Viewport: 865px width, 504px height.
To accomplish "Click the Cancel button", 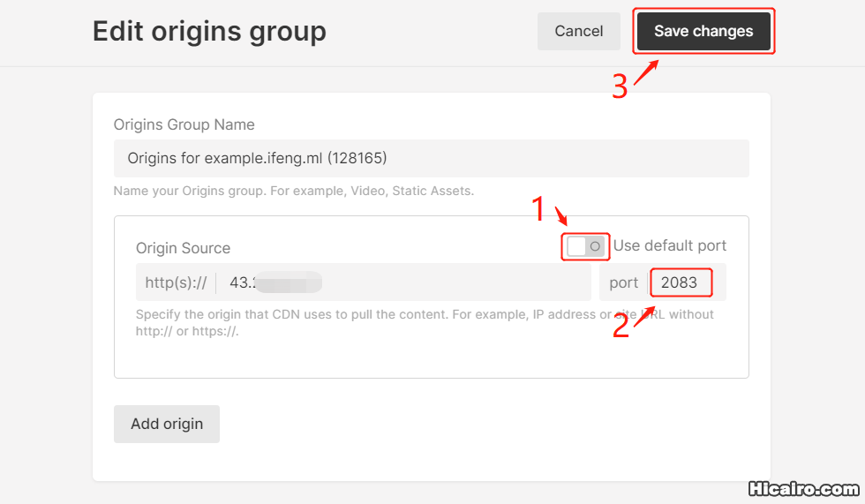I will [579, 32].
